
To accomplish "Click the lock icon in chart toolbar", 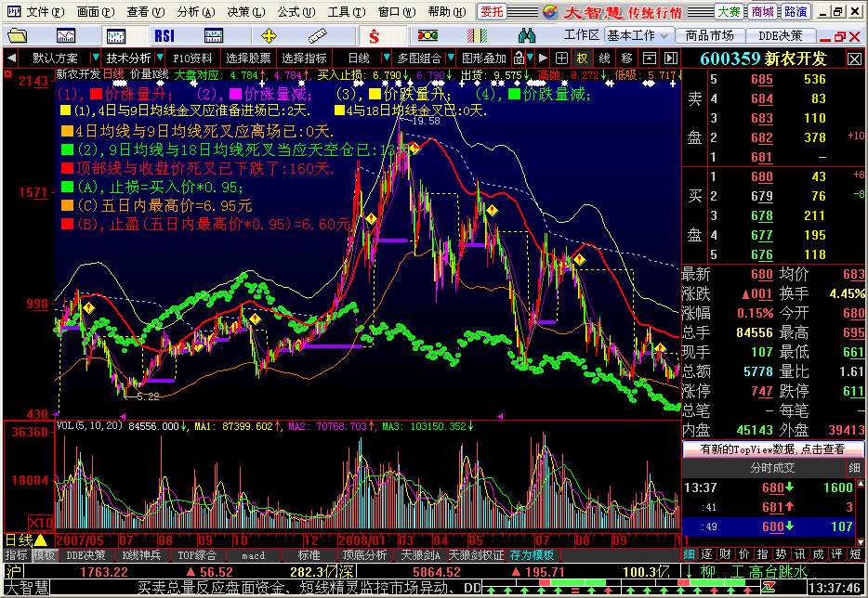I will point(519,58).
